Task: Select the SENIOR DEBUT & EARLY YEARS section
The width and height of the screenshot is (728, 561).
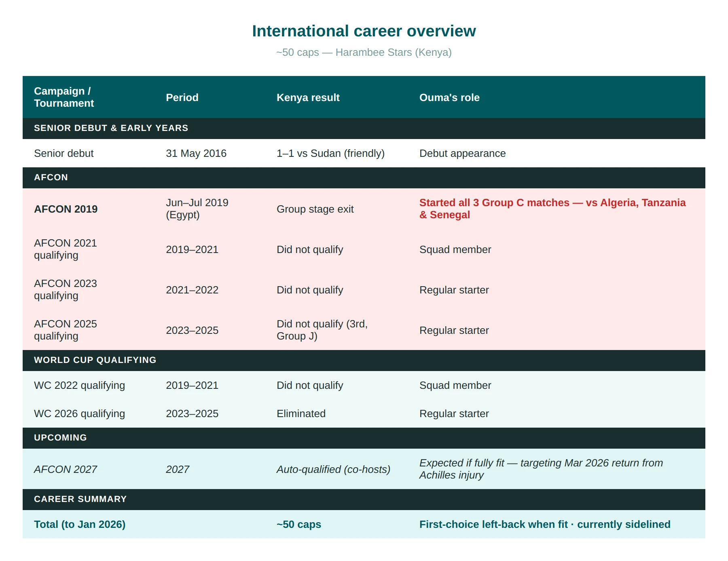Action: 364,128
